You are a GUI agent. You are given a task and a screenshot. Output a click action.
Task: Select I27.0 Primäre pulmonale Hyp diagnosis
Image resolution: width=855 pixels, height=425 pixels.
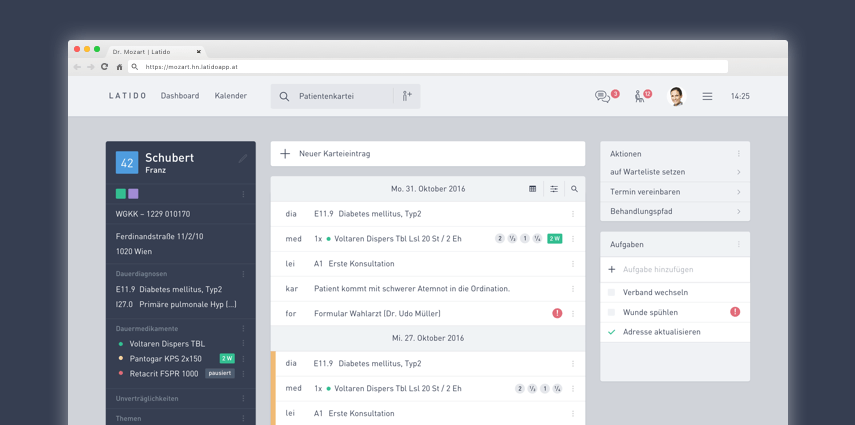tap(176, 304)
